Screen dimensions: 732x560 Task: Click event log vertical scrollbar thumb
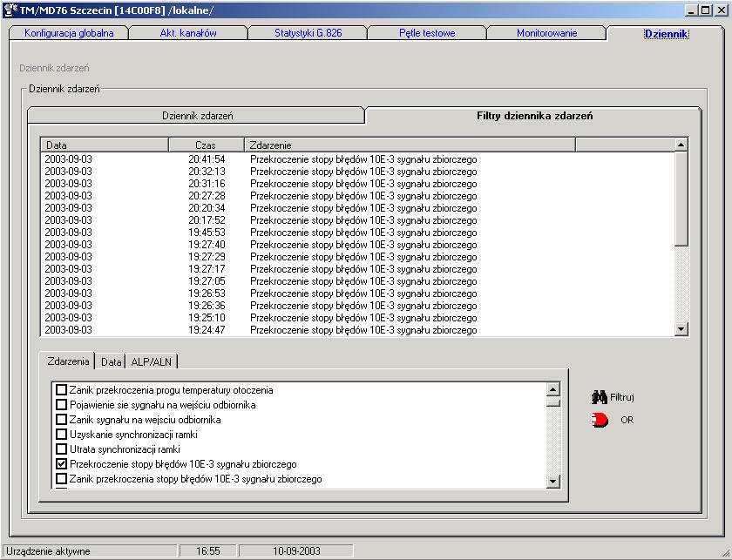pos(681,199)
